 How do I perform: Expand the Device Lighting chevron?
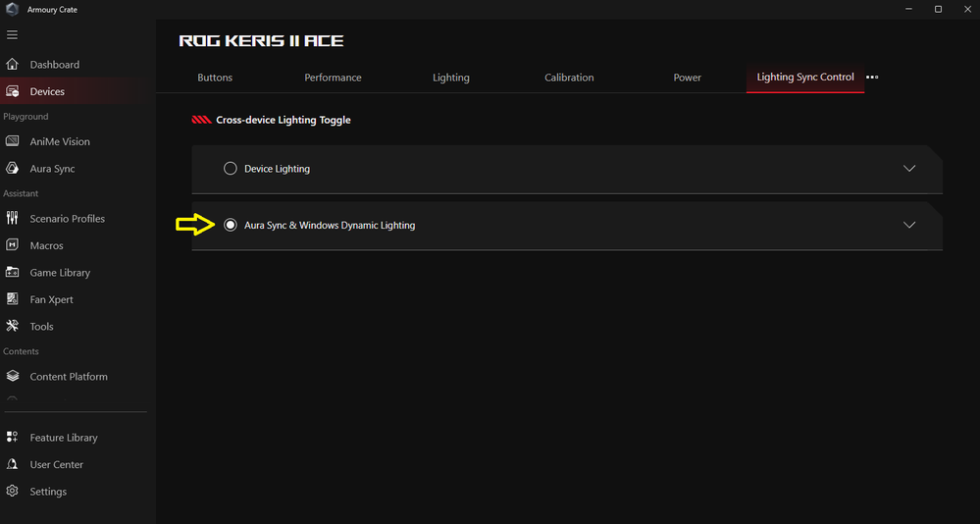[909, 168]
